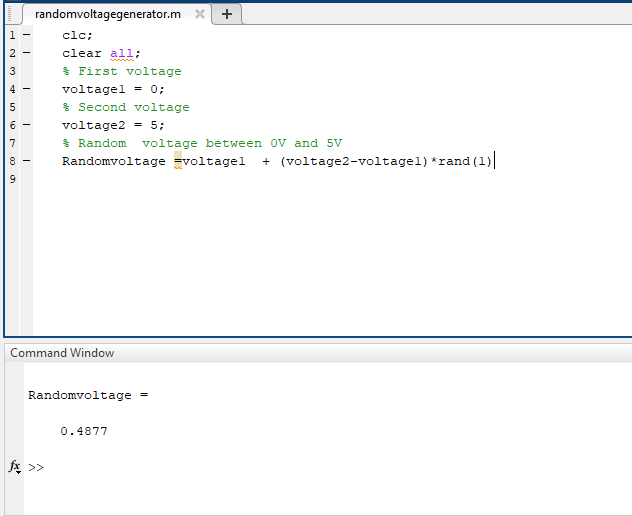Click the 'clc;' statement
Viewport: 632px width, 516px height.
click(77, 35)
